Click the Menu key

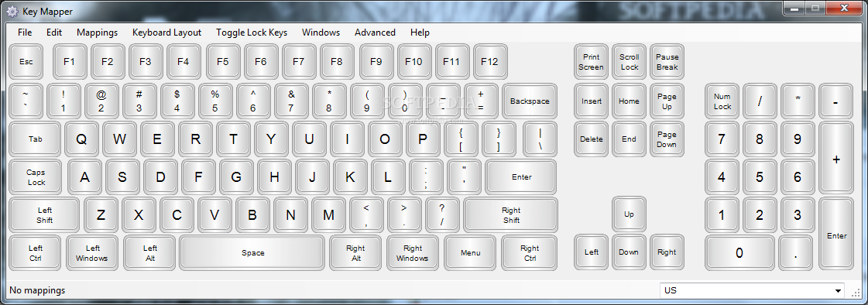(470, 253)
